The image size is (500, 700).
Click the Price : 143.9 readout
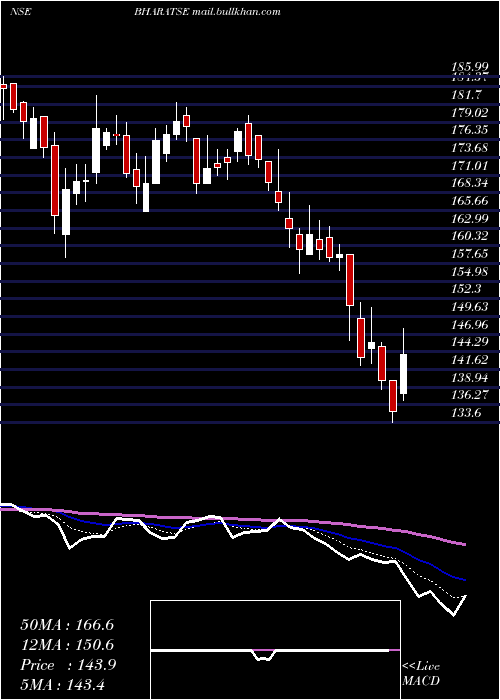[68, 665]
